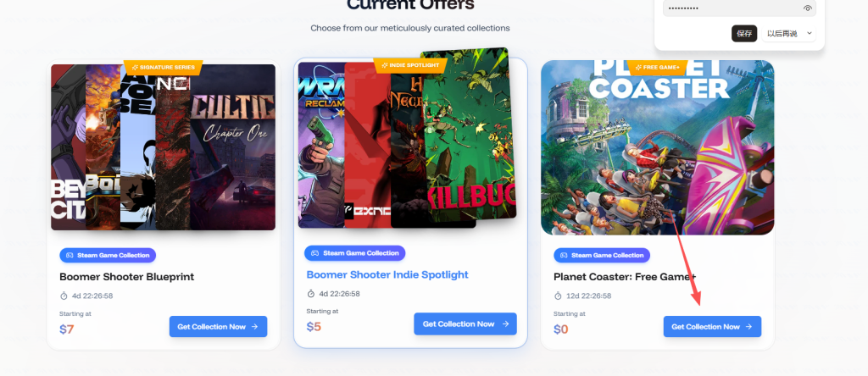Image resolution: width=868 pixels, height=376 pixels.
Task: Click the timer icon on Planet Coaster card
Action: click(x=558, y=296)
